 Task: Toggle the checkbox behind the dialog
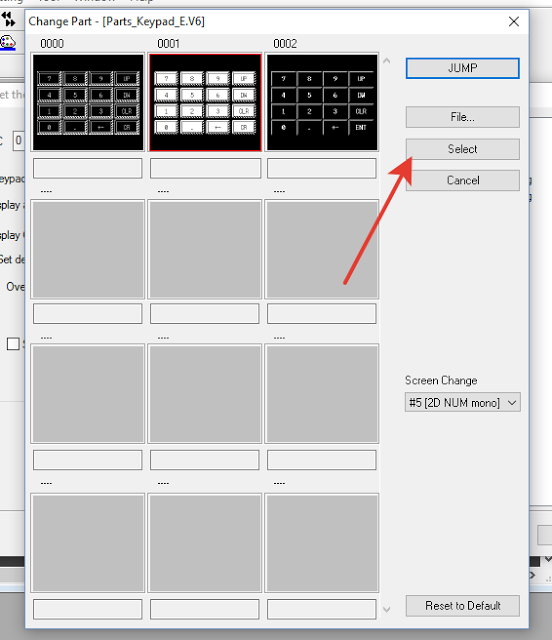[x=13, y=344]
